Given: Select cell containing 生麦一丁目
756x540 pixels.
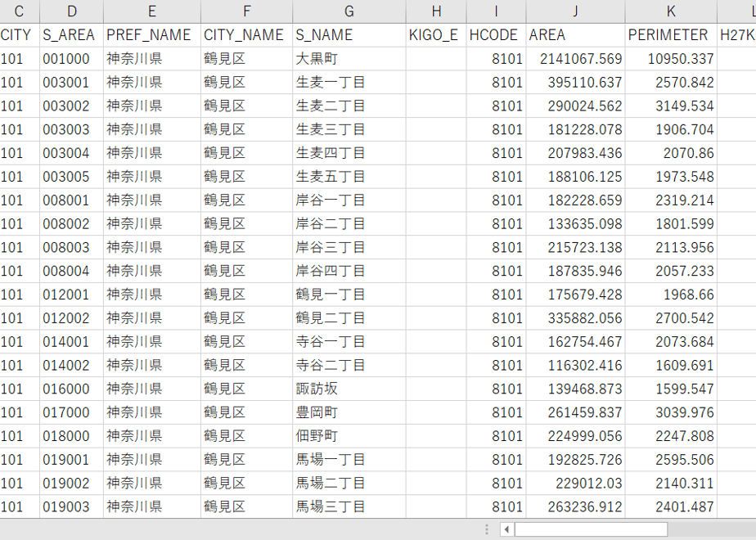Looking at the screenshot, I should tap(349, 83).
